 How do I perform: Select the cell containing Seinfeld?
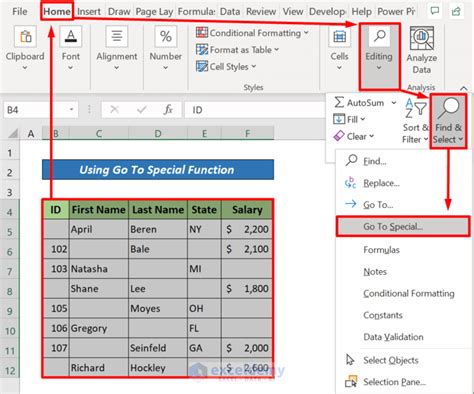point(158,348)
